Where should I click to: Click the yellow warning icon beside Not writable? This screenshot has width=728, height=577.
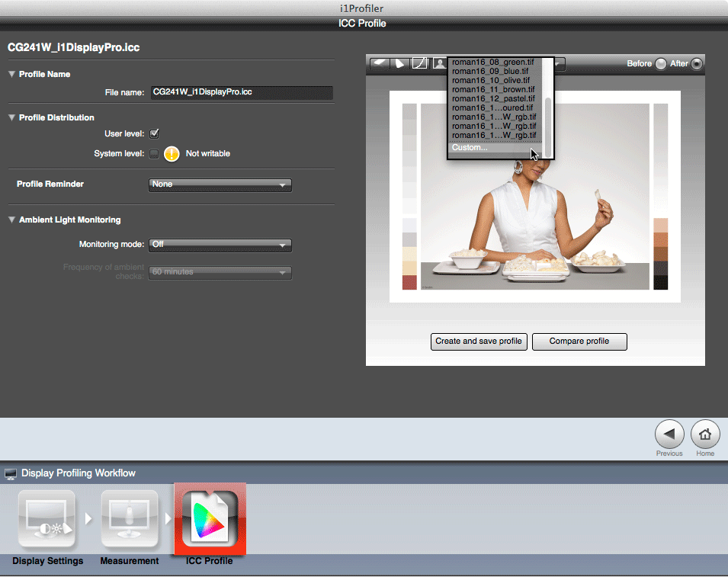coord(172,154)
